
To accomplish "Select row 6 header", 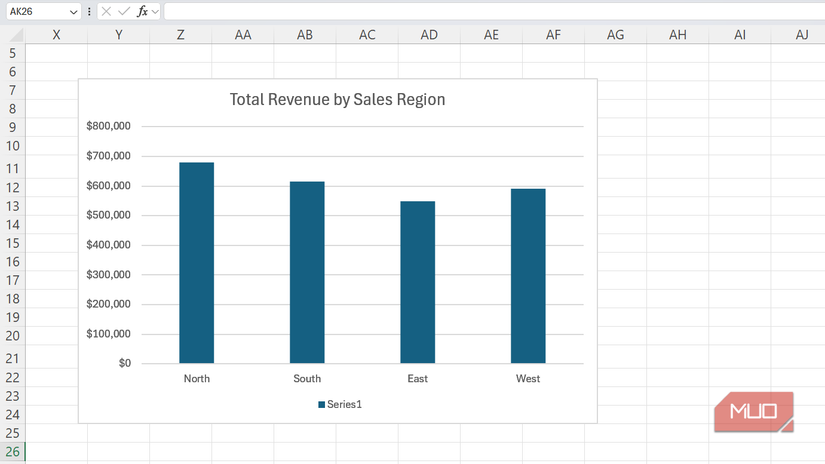I will tap(13, 72).
